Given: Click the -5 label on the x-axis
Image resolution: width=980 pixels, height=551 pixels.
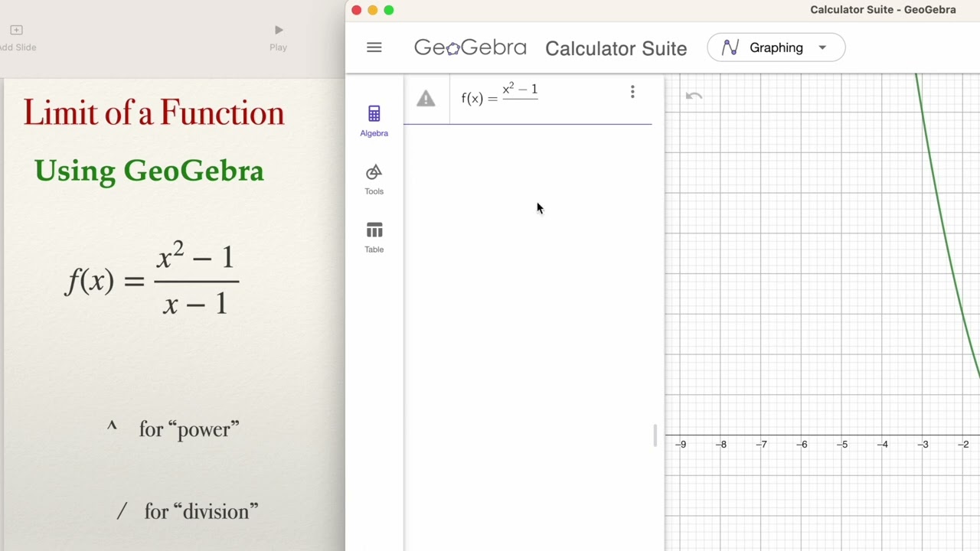Looking at the screenshot, I should pos(842,444).
